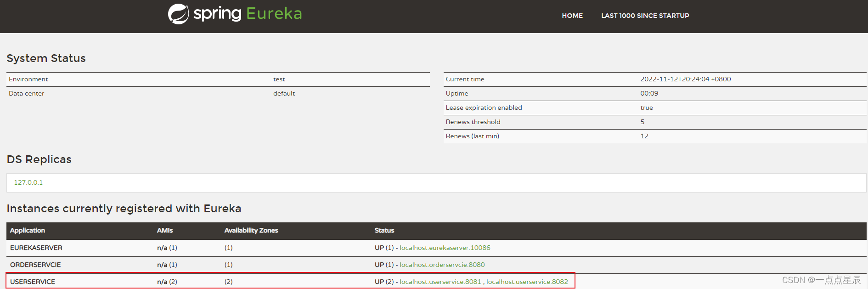Select availability zone (1) in EUREKASERVER row
The width and height of the screenshot is (868, 289).
[229, 248]
